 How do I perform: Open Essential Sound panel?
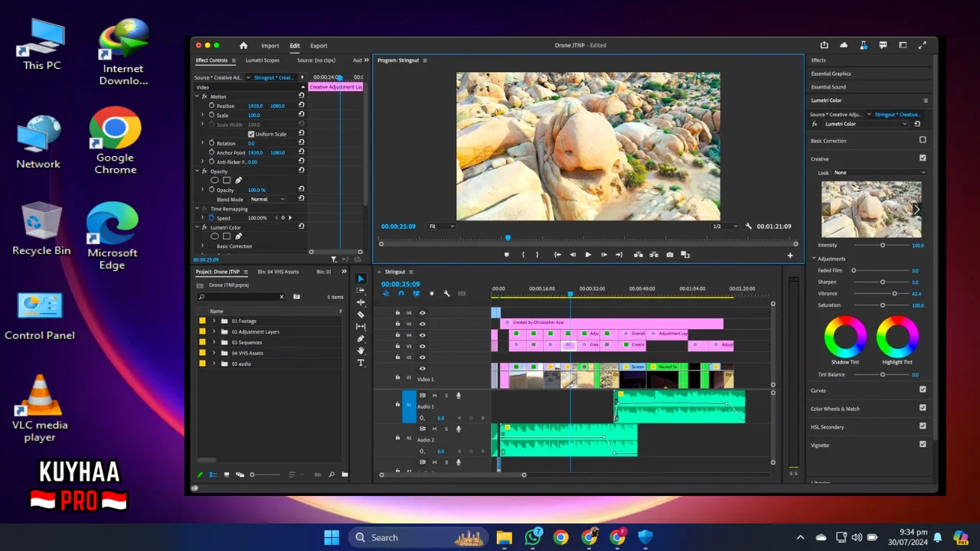pos(828,86)
